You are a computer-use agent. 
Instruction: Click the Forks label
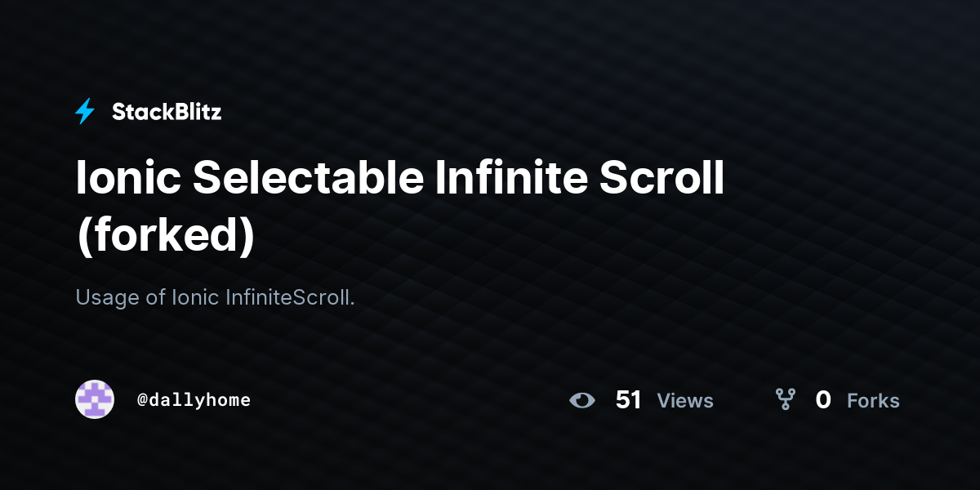coord(873,401)
